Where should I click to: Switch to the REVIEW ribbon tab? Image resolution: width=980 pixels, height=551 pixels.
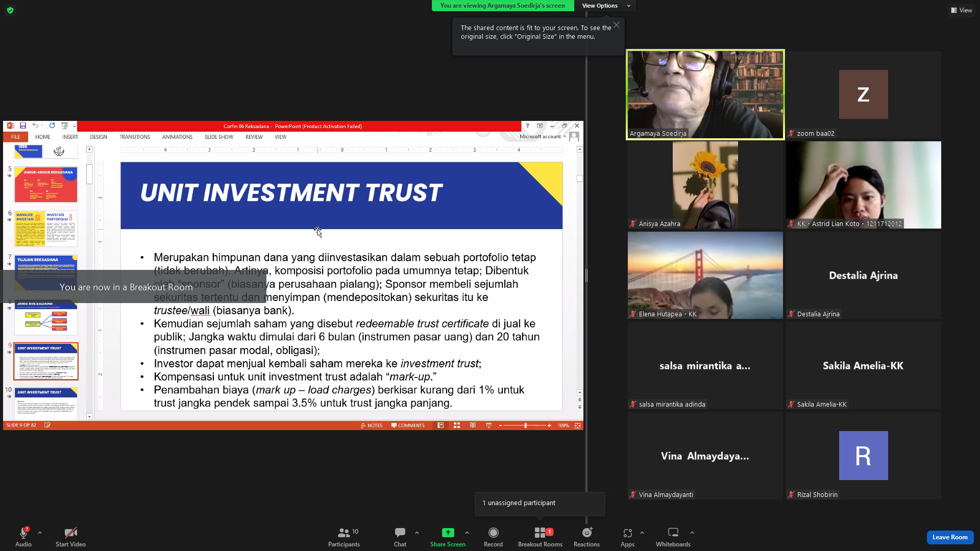click(x=254, y=137)
